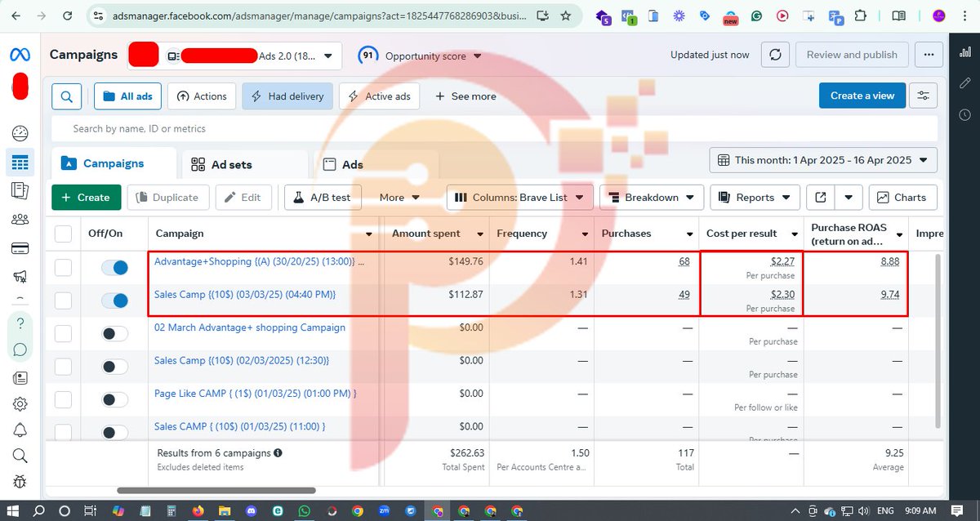Open the bar chart icon in right panel
The height and width of the screenshot is (521, 980).
[964, 51]
